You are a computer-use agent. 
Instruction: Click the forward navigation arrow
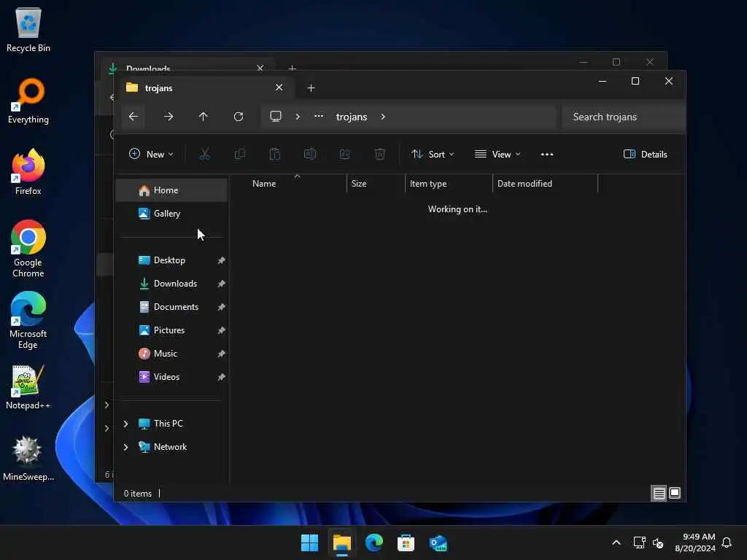(169, 117)
